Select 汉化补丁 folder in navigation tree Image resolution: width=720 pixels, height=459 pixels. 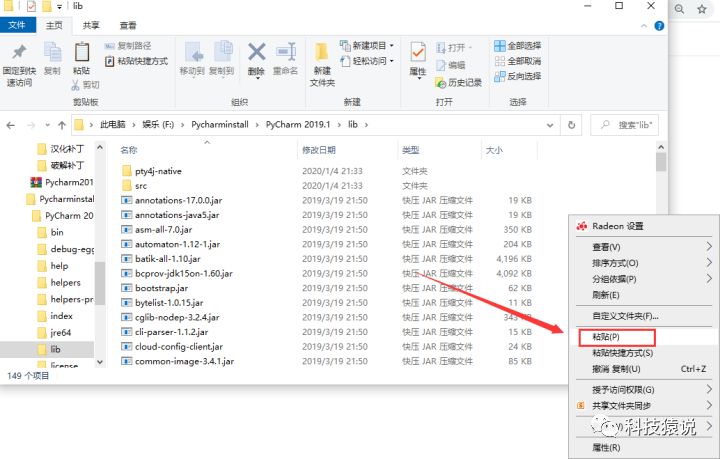point(67,149)
